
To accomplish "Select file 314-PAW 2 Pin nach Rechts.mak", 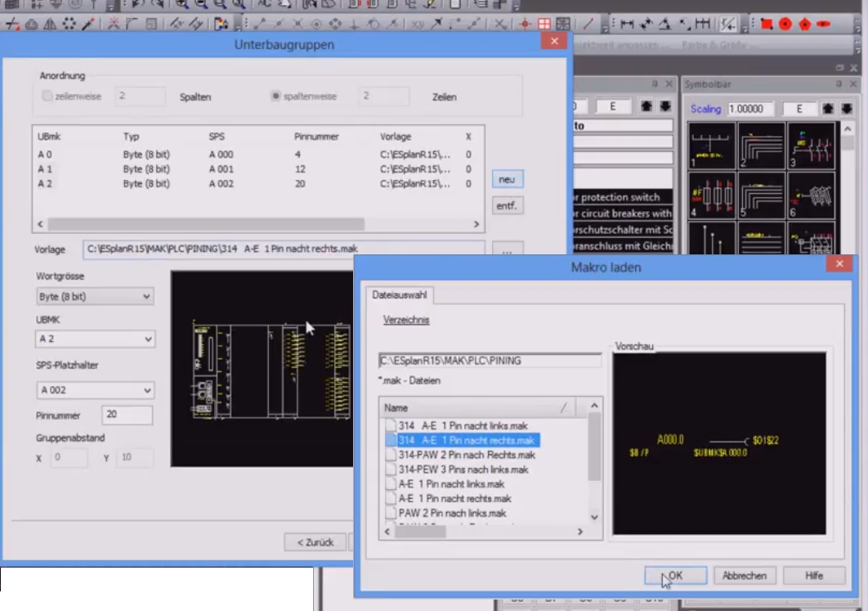I will (x=467, y=455).
